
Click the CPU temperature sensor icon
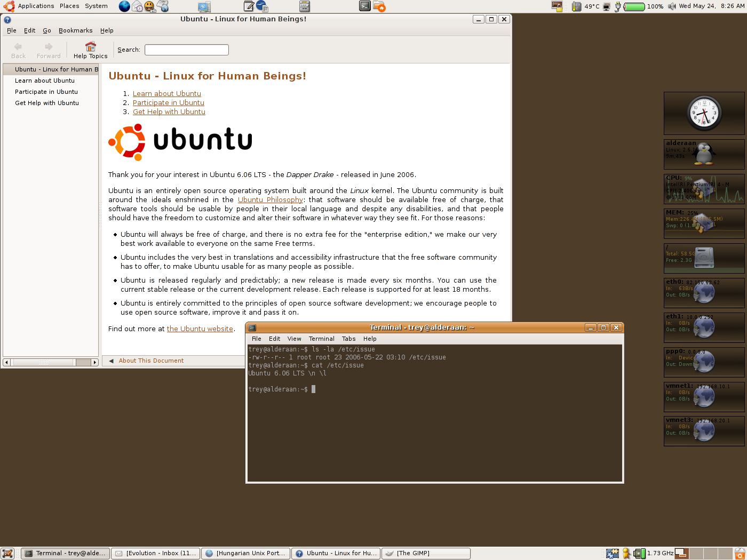(576, 6)
